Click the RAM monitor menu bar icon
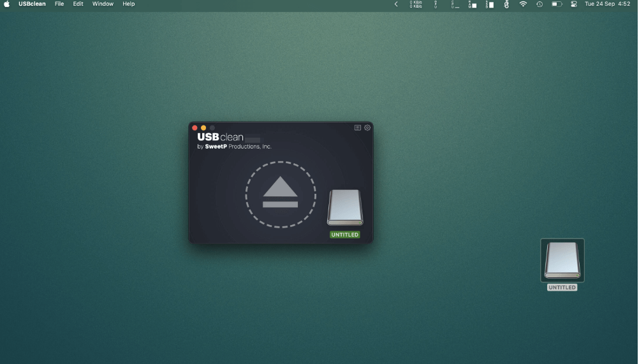 473,4
